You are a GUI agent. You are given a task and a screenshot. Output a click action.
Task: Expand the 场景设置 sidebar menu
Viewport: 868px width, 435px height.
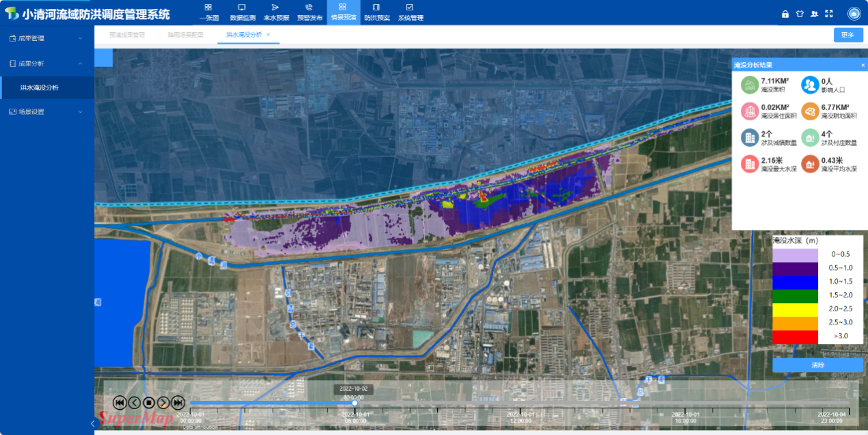click(47, 111)
